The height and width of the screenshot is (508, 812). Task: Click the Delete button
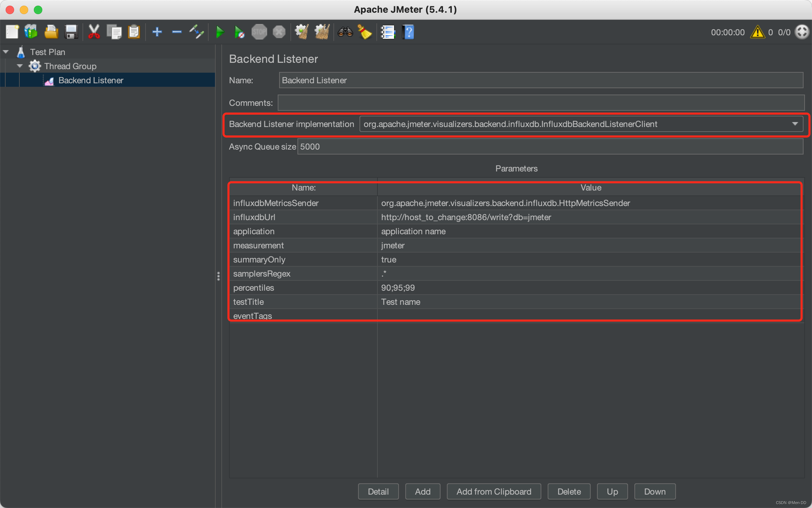(569, 491)
